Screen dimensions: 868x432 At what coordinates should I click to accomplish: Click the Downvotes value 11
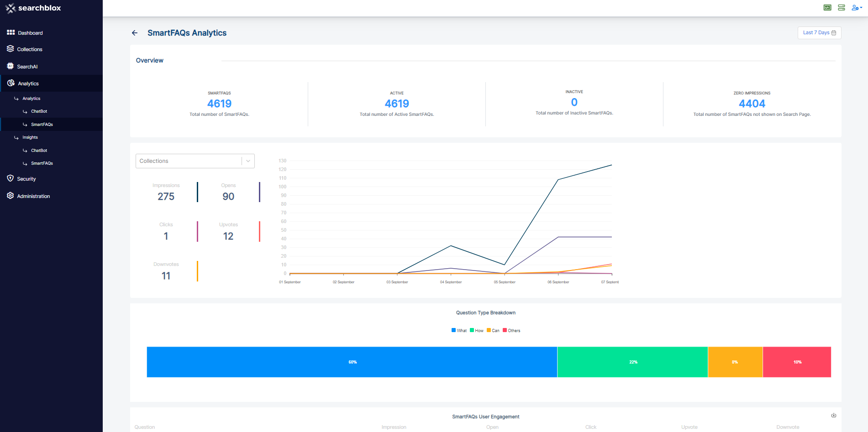click(166, 276)
